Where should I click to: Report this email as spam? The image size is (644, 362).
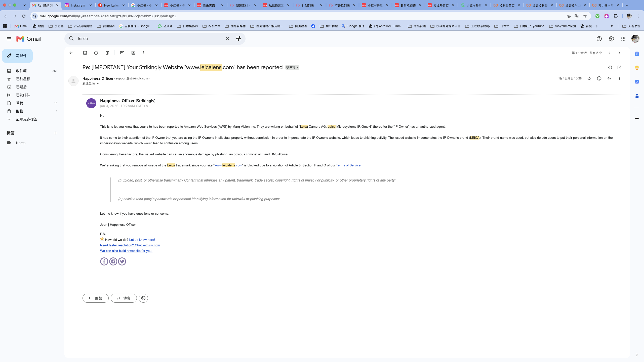click(x=96, y=53)
